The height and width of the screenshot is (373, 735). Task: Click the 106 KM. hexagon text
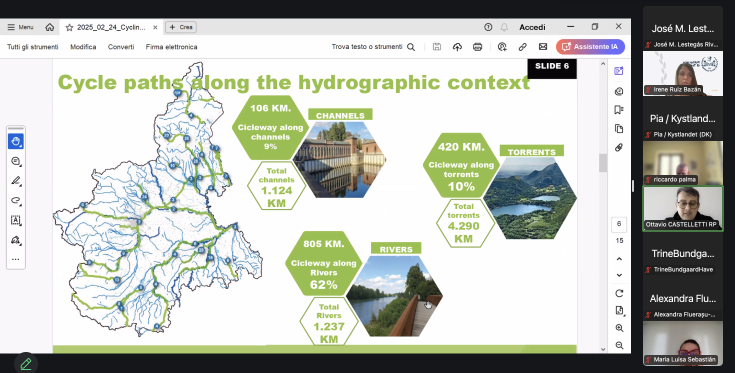(x=270, y=108)
